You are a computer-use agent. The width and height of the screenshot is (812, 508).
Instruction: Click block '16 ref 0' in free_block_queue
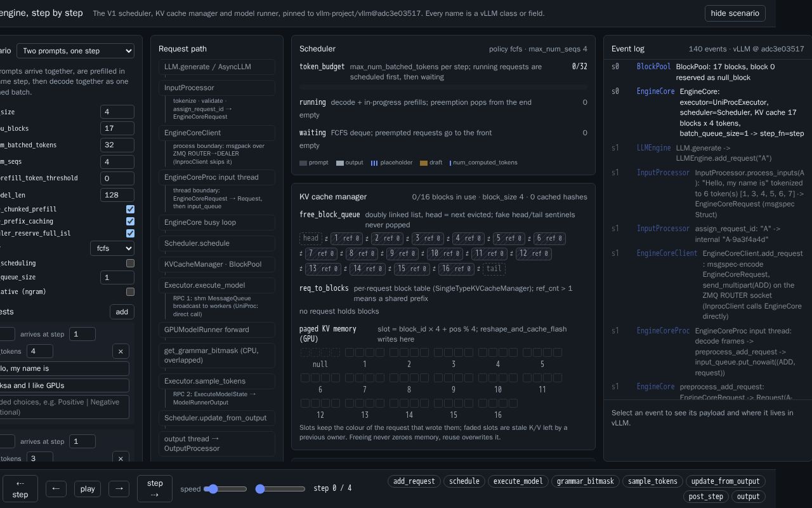coord(456,269)
